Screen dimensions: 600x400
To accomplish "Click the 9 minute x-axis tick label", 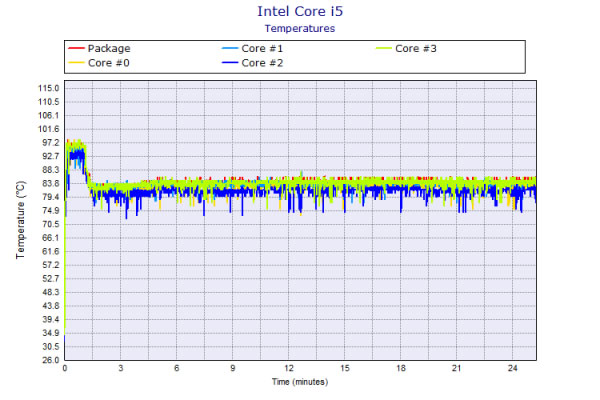I will click(233, 368).
